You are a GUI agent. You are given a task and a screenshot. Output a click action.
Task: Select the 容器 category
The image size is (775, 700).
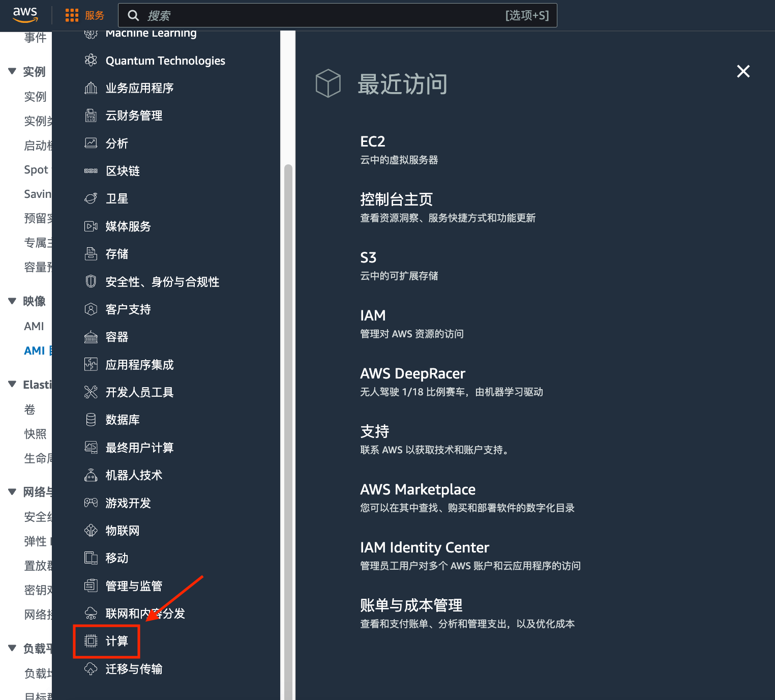pos(117,337)
